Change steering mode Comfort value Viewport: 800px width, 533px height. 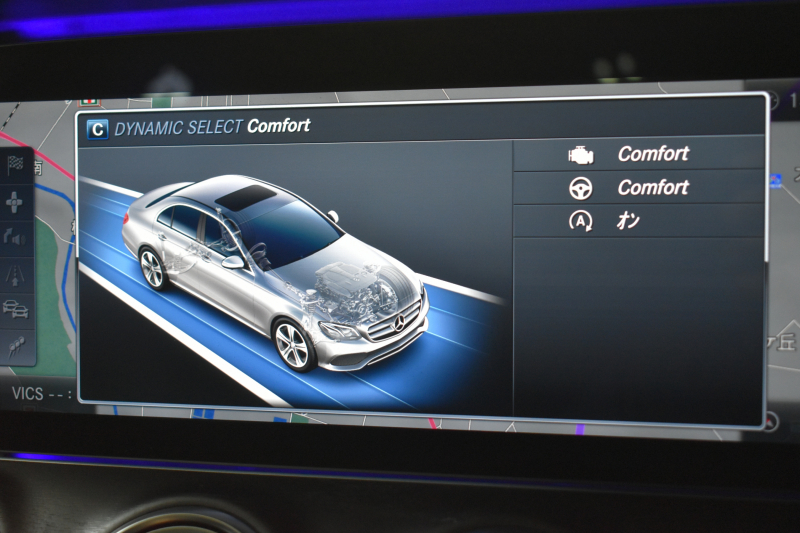click(x=653, y=188)
